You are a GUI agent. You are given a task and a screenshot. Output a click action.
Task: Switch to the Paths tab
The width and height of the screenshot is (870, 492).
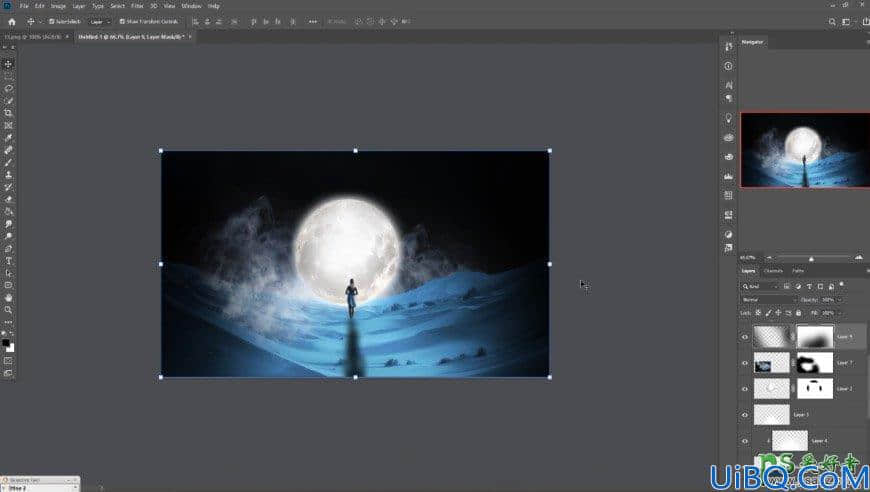point(798,271)
